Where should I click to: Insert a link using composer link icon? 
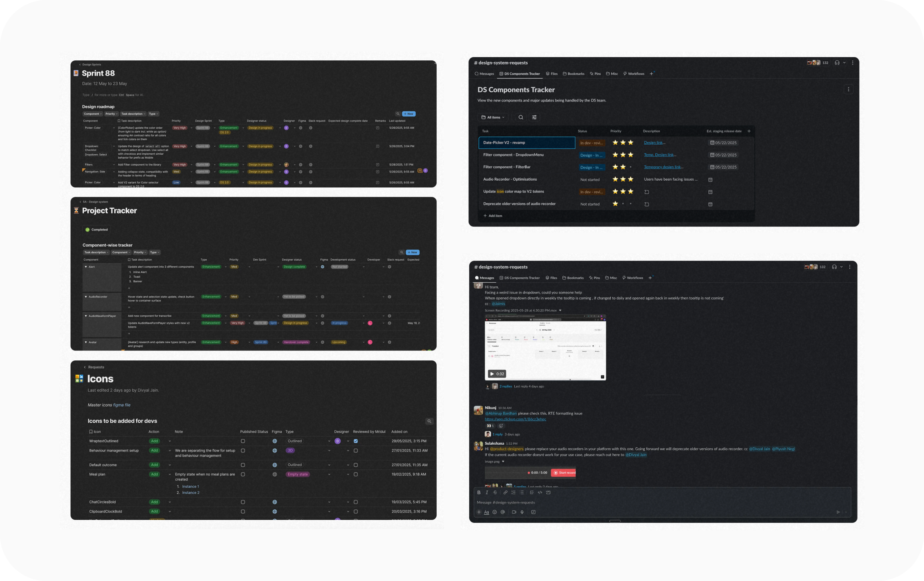(505, 492)
